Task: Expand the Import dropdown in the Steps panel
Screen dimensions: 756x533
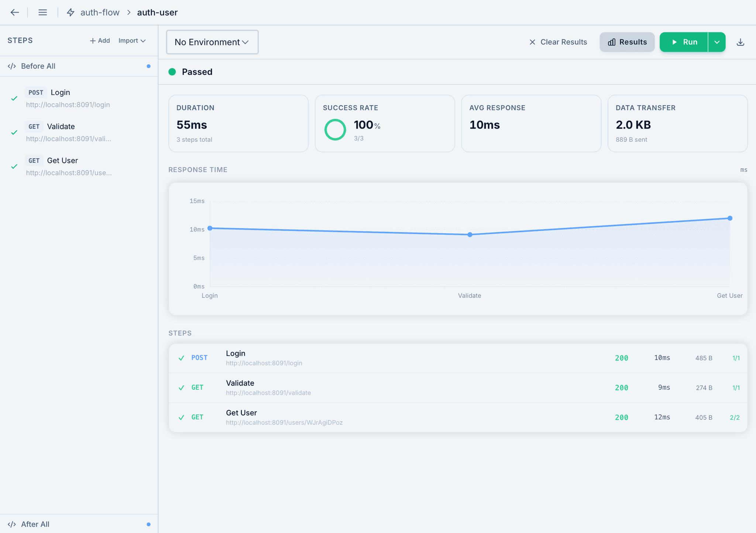Action: pyautogui.click(x=132, y=41)
